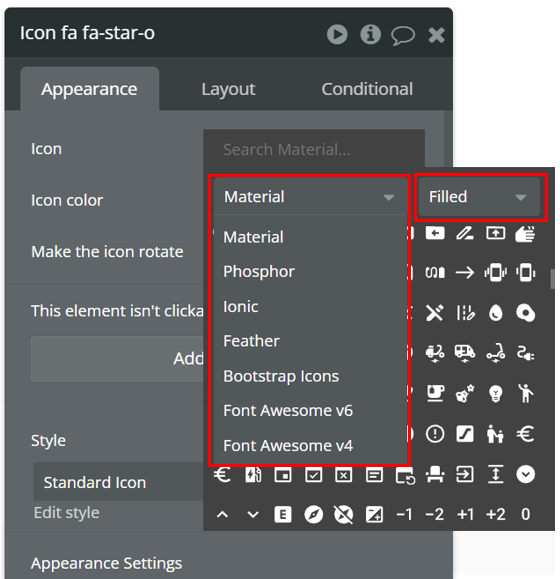
Task: Pick the boxed checkmark icon
Action: click(x=313, y=475)
